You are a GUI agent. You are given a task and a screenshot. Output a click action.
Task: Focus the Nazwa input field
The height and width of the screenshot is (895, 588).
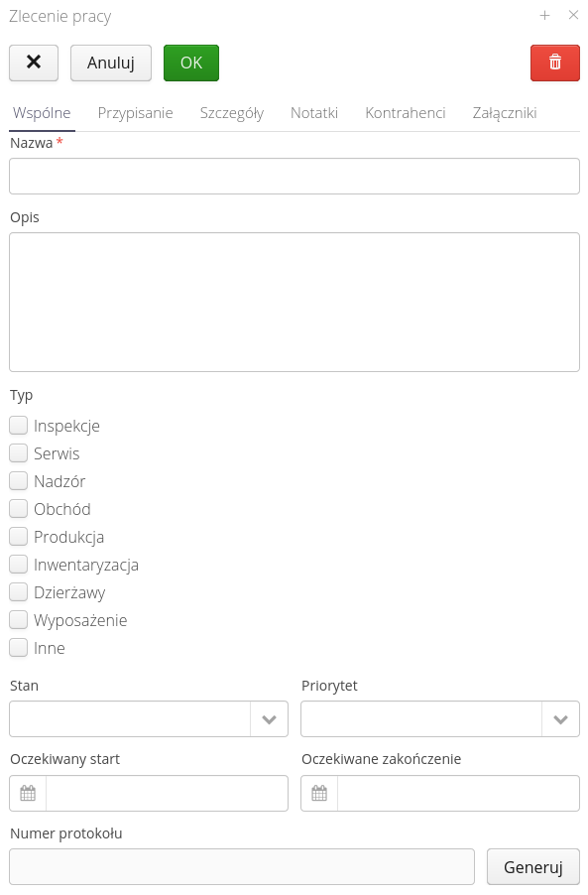[294, 177]
